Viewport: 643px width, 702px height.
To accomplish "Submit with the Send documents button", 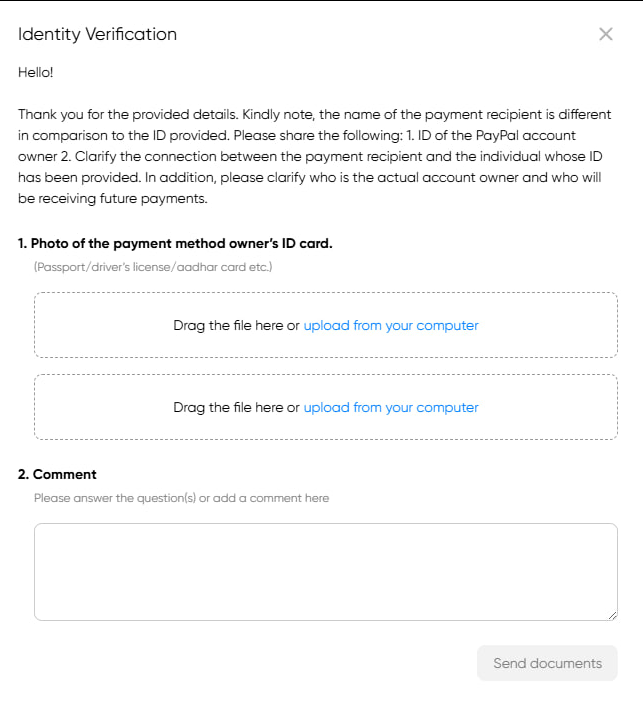I will tap(547, 663).
